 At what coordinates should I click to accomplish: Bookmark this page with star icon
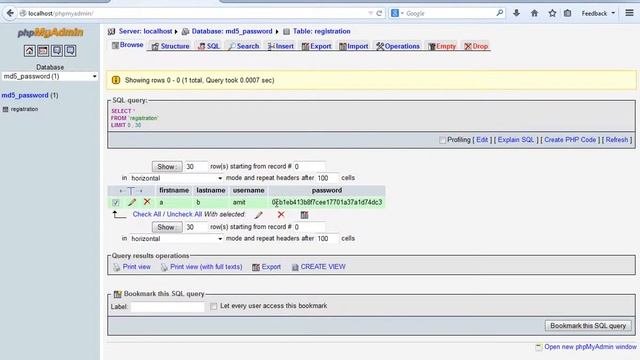point(552,13)
